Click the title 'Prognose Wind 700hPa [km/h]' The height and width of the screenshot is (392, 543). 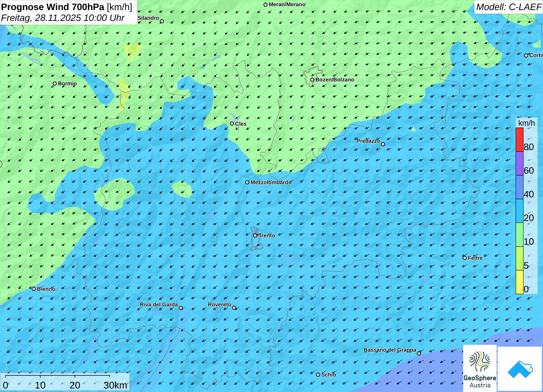coord(67,7)
